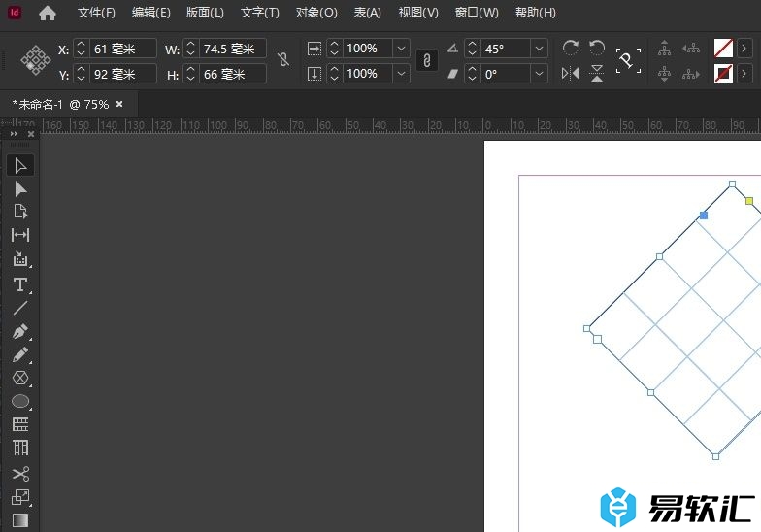Toggle the constrain scaling proportions link

pyautogui.click(x=427, y=60)
